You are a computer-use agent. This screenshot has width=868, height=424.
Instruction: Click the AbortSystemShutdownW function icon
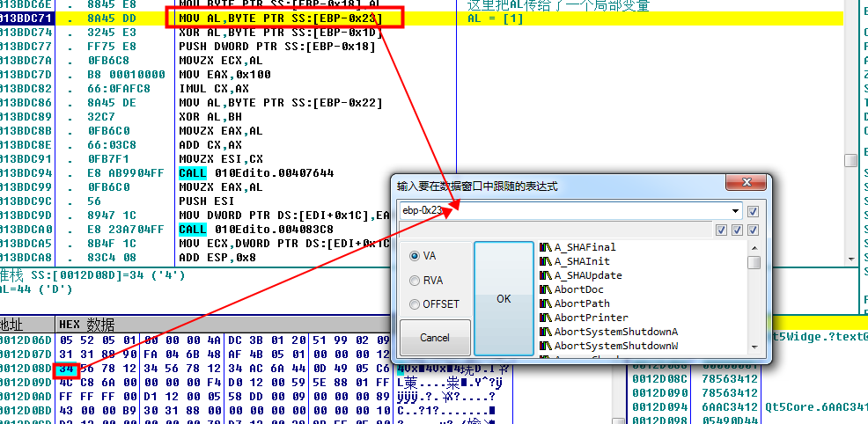tap(547, 346)
